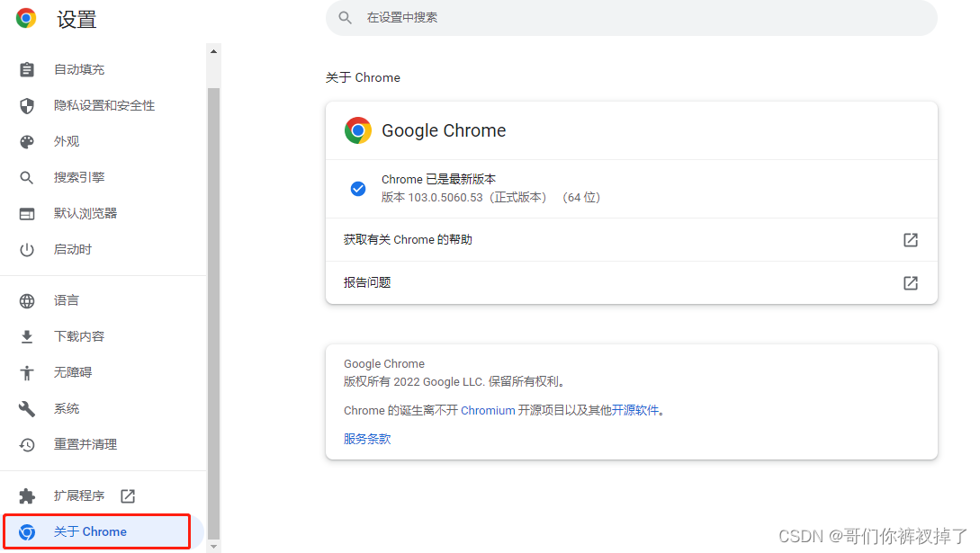This screenshot has height=553, width=980.
Task: Click the search magnifier icon in the search bar
Action: 345,17
